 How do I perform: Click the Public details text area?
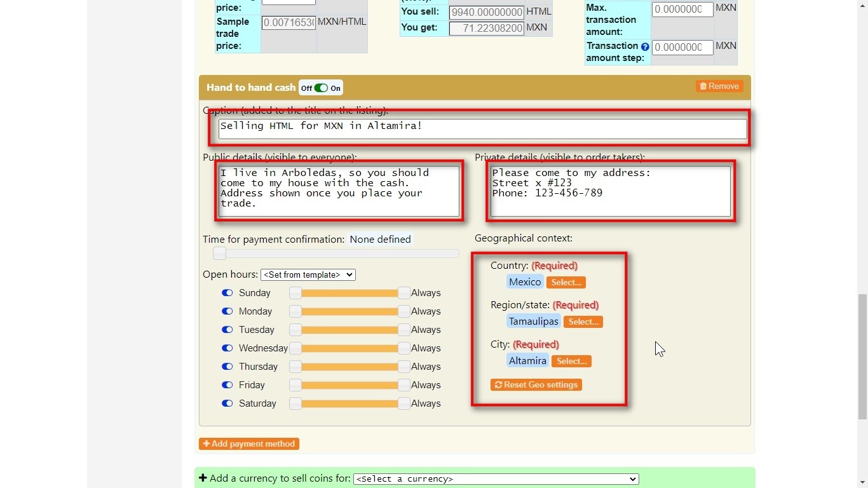339,191
